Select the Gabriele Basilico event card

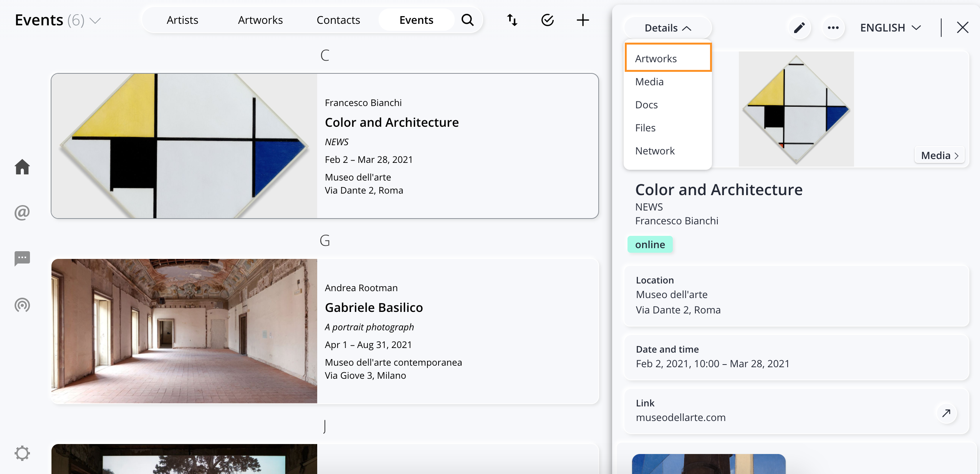point(325,331)
